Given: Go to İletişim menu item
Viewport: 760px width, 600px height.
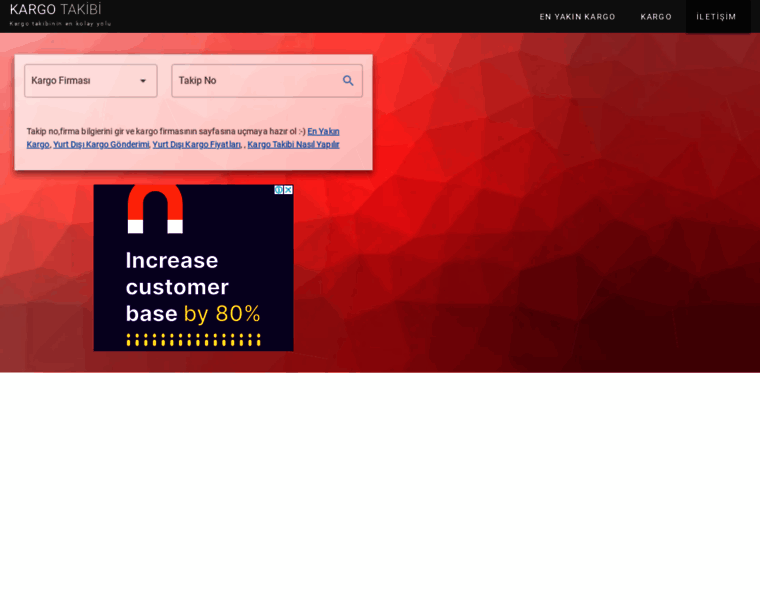Looking at the screenshot, I should point(716,16).
